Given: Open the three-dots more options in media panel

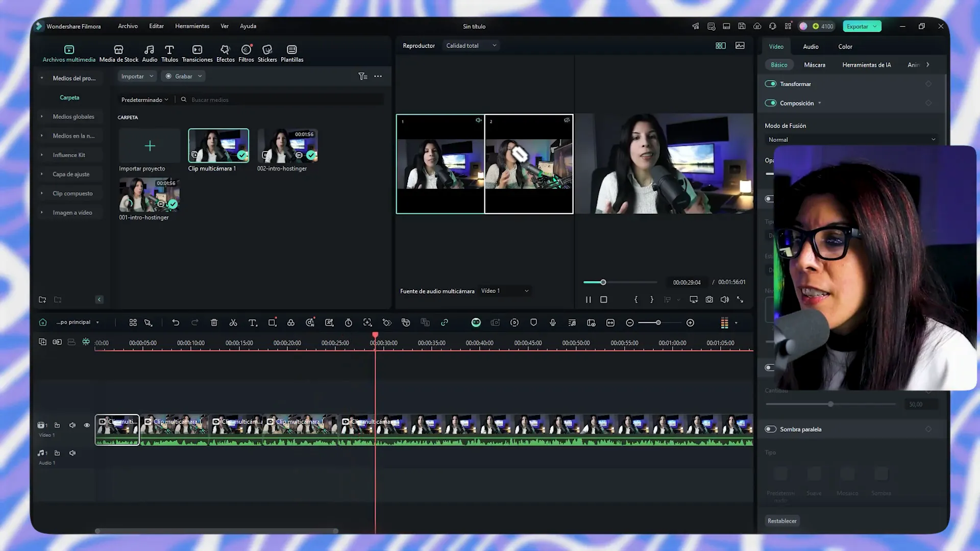Looking at the screenshot, I should 378,76.
